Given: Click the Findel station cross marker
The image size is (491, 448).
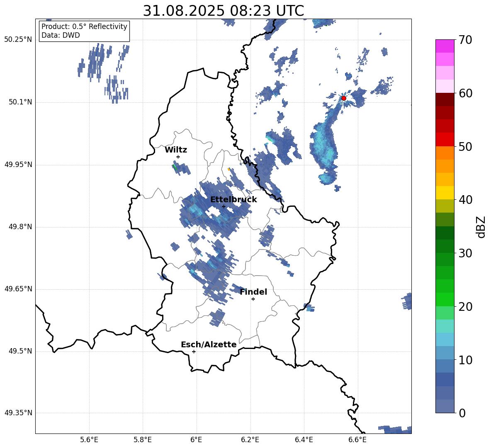Looking at the screenshot, I should [253, 299].
